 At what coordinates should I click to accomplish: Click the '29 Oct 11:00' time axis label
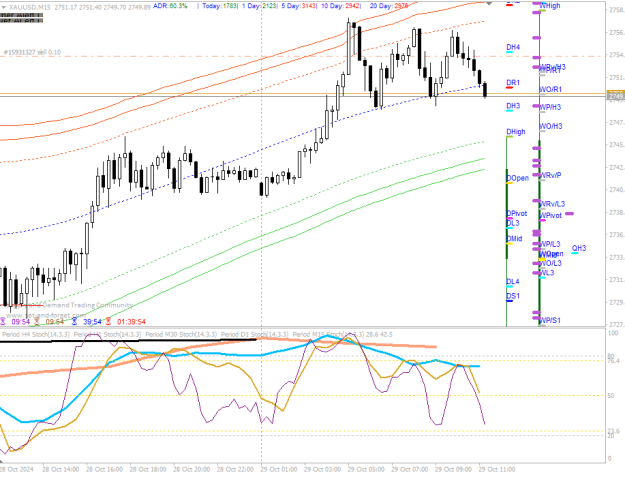pyautogui.click(x=497, y=469)
